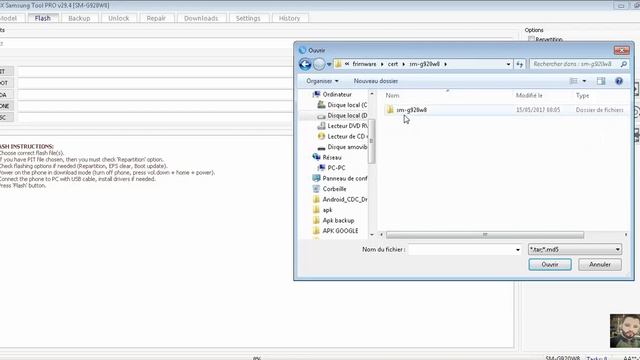
Task: Switch to the Flash tab
Action: coord(43,18)
